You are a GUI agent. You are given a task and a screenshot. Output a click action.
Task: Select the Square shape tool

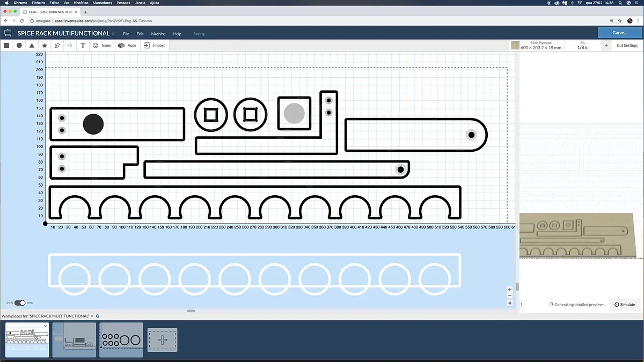click(x=6, y=46)
